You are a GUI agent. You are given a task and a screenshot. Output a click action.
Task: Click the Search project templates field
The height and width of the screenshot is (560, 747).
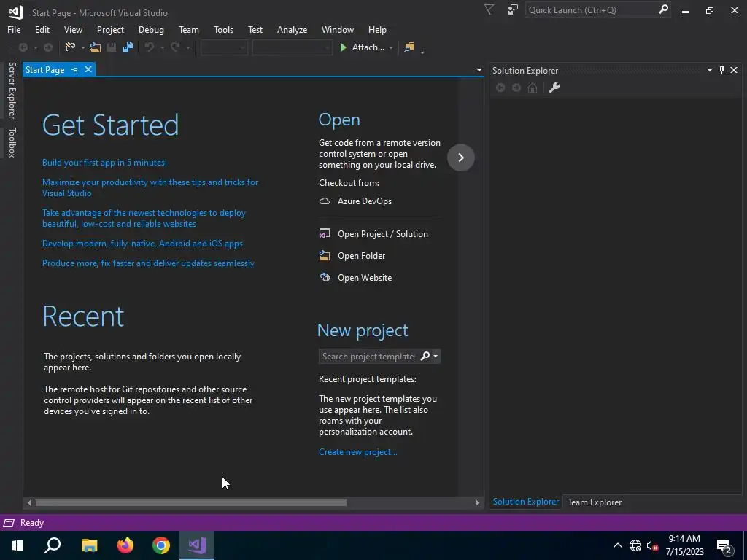coord(368,356)
